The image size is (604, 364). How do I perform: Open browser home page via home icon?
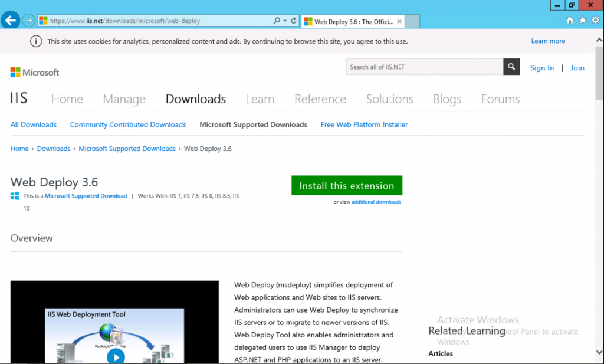tap(570, 19)
